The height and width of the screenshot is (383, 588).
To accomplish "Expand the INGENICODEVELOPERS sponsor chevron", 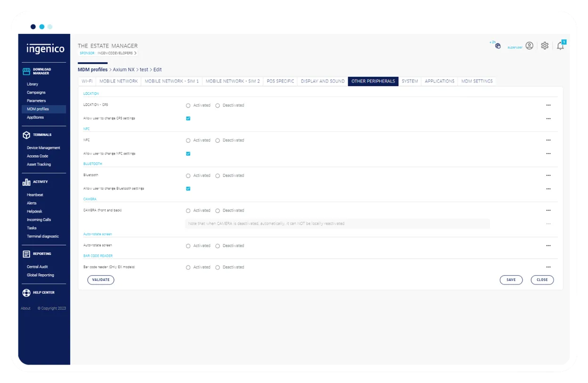I will [135, 53].
